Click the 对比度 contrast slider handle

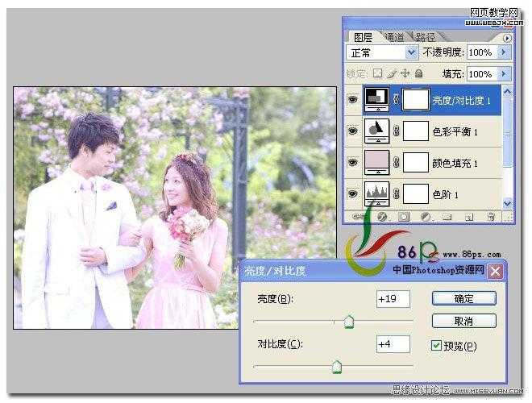point(337,367)
